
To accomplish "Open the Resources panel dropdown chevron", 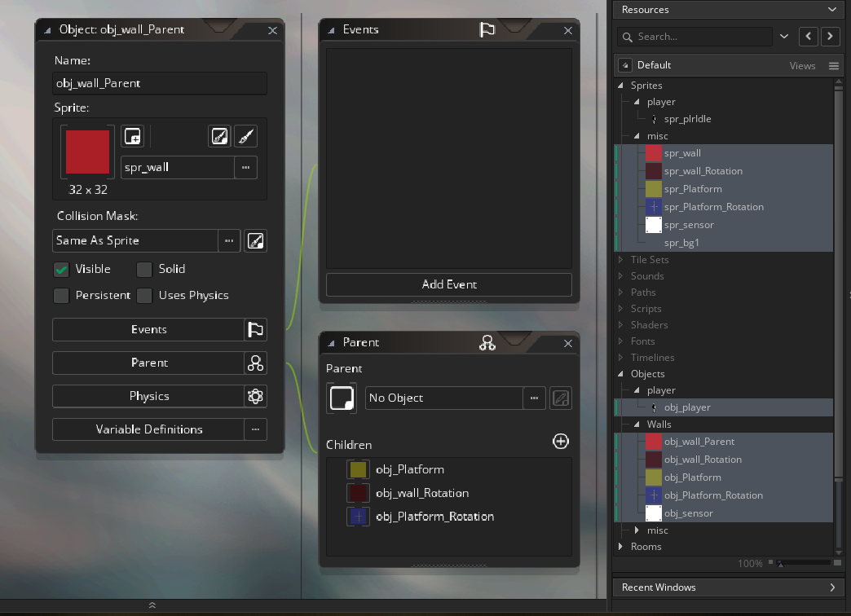I will pyautogui.click(x=832, y=9).
